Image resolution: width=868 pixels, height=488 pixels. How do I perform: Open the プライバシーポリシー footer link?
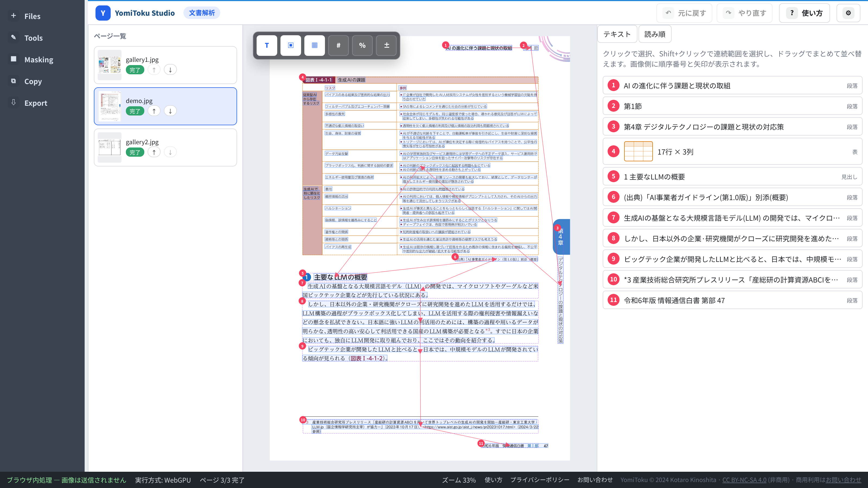coord(540,480)
